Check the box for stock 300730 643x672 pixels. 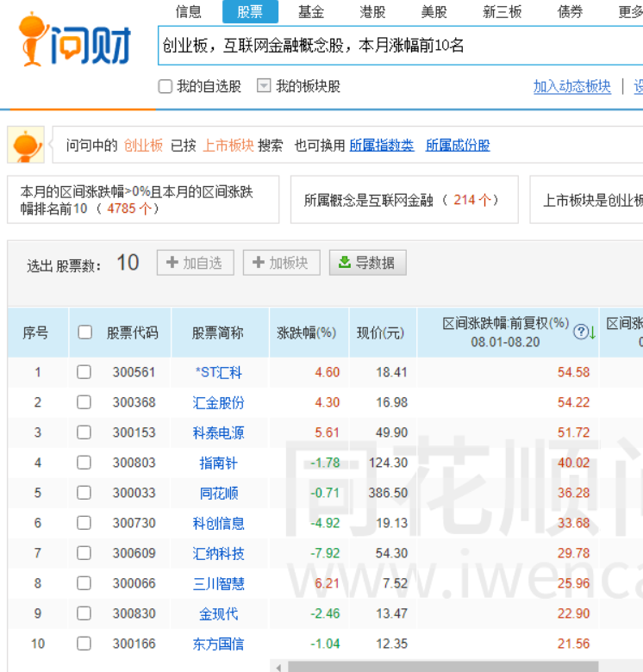pyautogui.click(x=84, y=523)
